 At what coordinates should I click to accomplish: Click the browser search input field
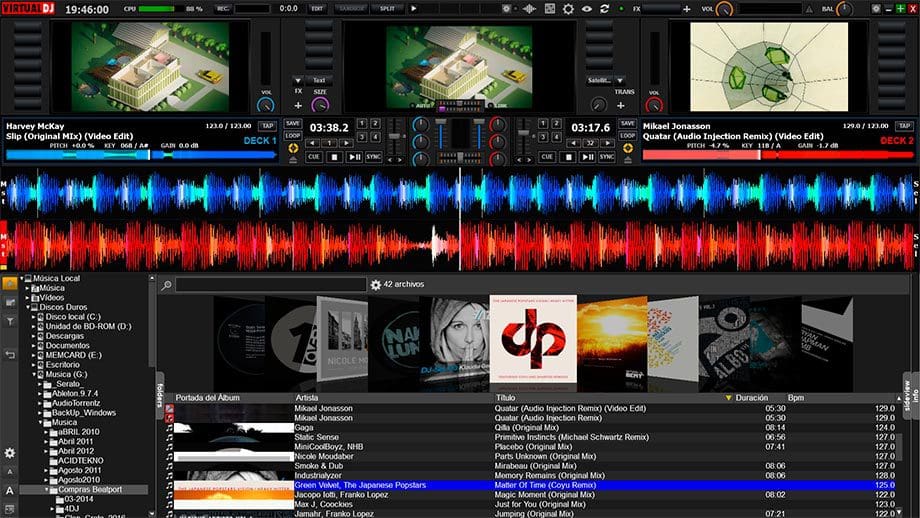click(x=270, y=285)
